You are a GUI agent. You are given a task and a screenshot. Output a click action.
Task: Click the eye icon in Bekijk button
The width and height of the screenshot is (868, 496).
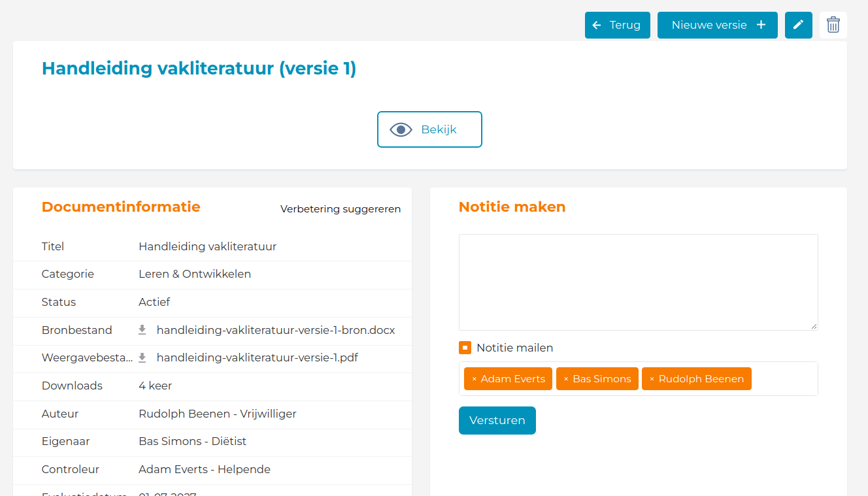tap(401, 129)
